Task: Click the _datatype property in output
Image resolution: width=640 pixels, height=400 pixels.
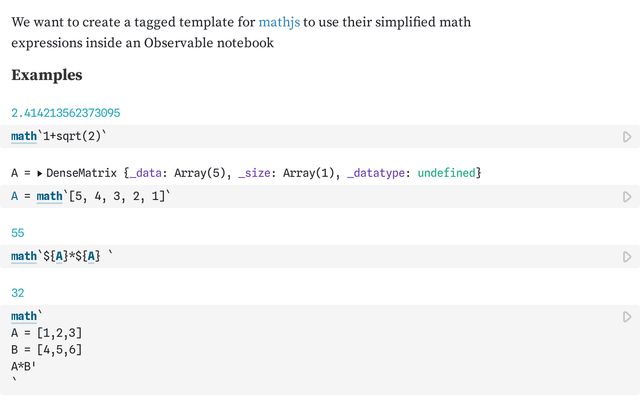Action: click(376, 173)
